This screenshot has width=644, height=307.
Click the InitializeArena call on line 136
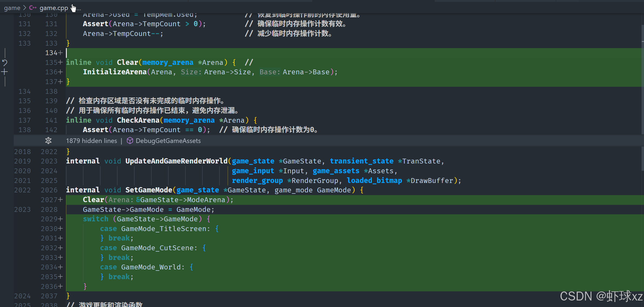pyautogui.click(x=115, y=72)
